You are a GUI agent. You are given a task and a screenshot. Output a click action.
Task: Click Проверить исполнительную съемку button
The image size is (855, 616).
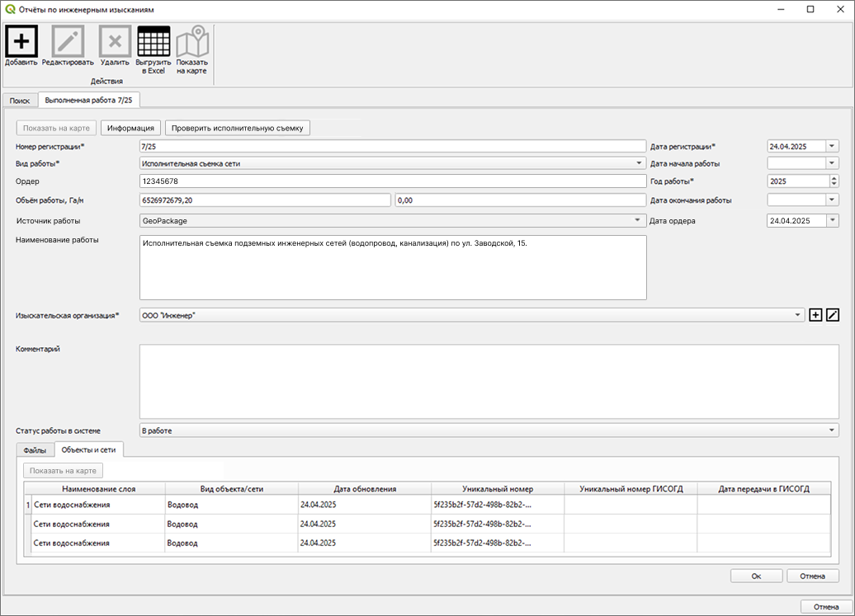(238, 128)
